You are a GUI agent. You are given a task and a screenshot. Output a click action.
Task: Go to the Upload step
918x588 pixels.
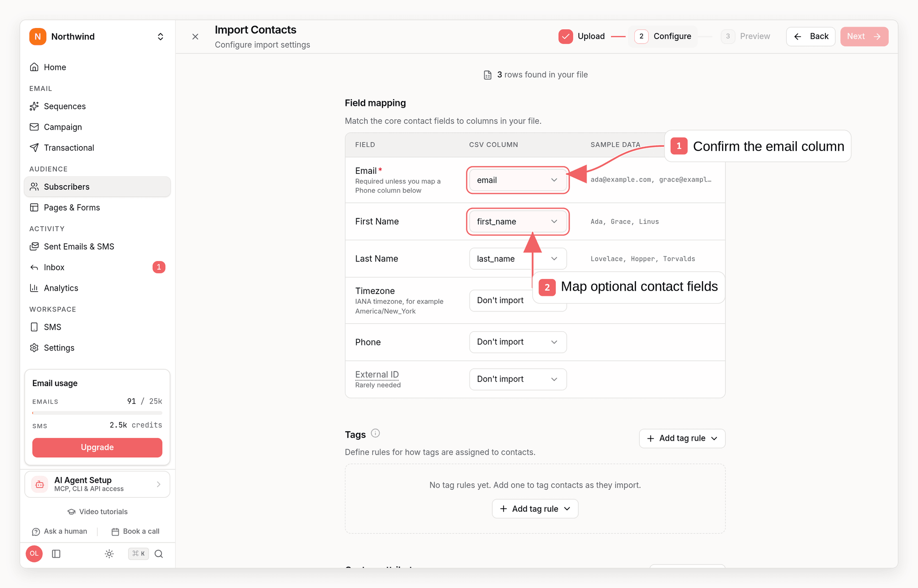[582, 36]
